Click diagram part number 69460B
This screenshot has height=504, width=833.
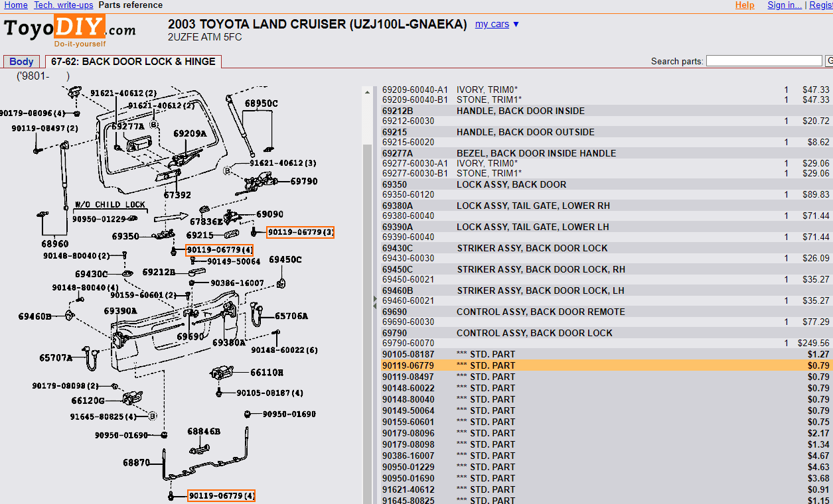point(35,316)
